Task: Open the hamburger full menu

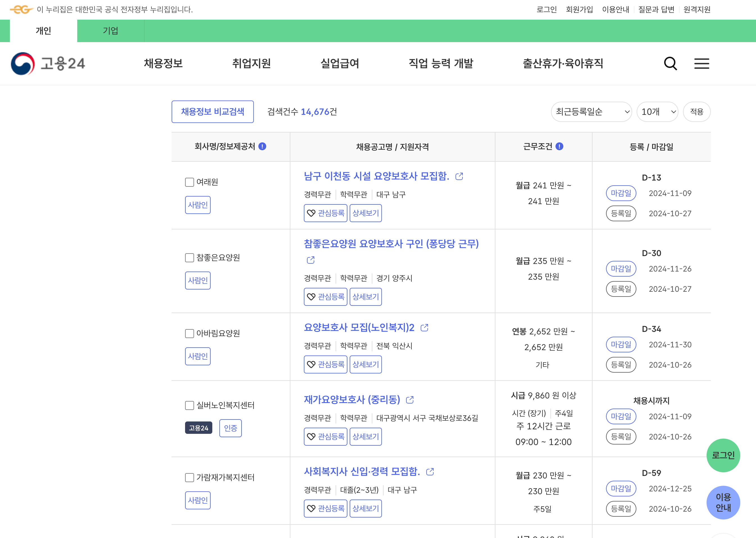Action: pyautogui.click(x=702, y=63)
